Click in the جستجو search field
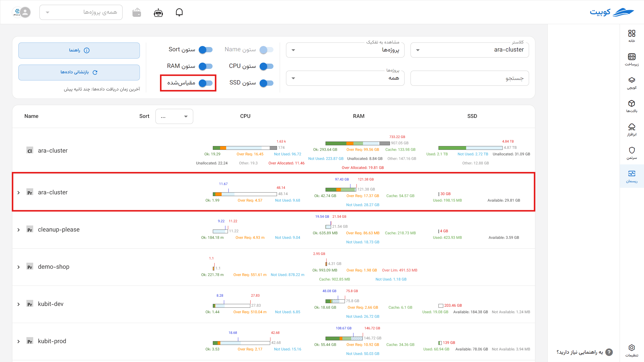The width and height of the screenshot is (644, 362). (x=470, y=78)
